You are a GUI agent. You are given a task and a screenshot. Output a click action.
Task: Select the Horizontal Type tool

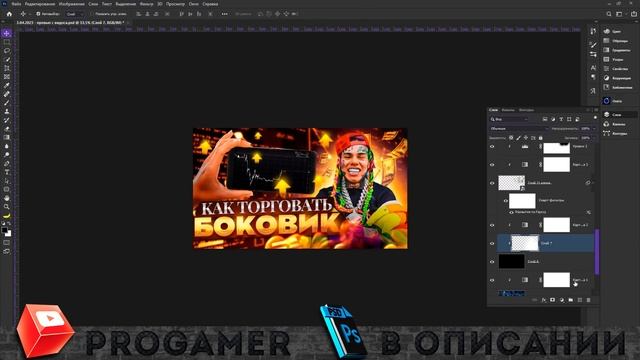[7, 172]
